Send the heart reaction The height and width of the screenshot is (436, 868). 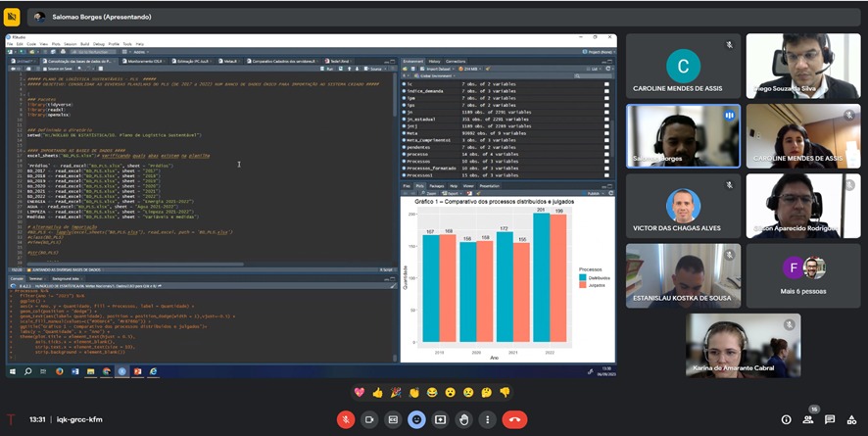[x=360, y=392]
